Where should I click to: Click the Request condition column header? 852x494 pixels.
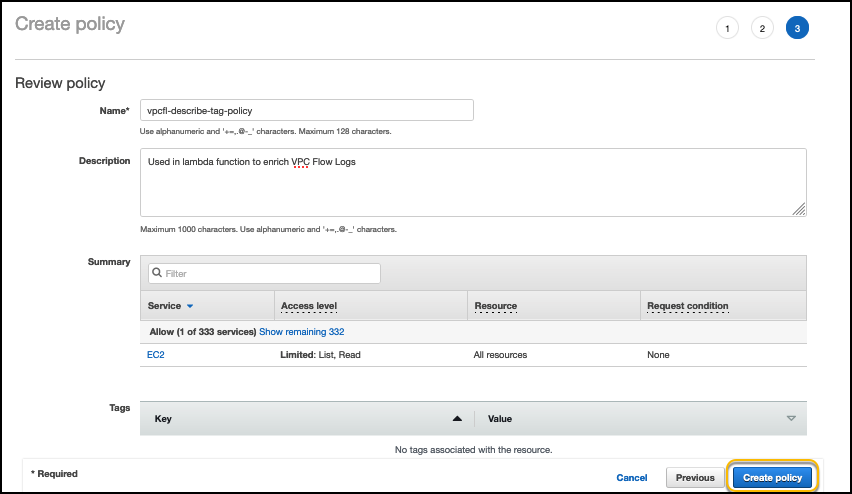[x=688, y=306]
